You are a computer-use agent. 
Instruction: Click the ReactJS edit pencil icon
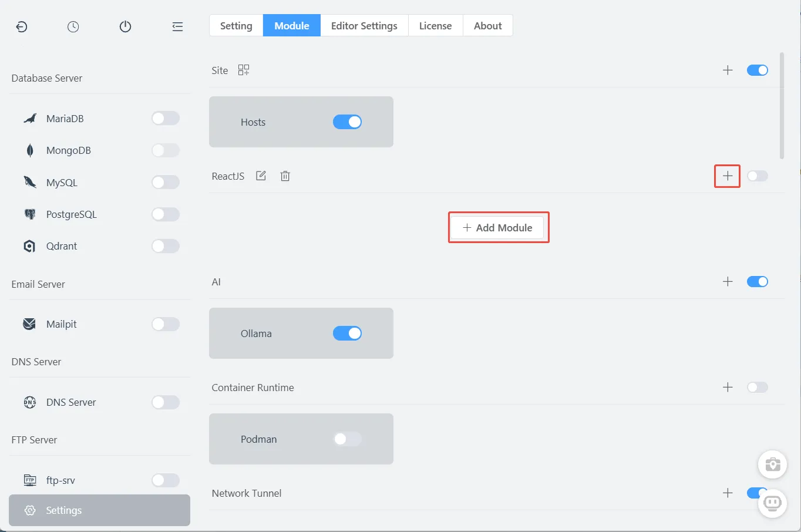(261, 176)
